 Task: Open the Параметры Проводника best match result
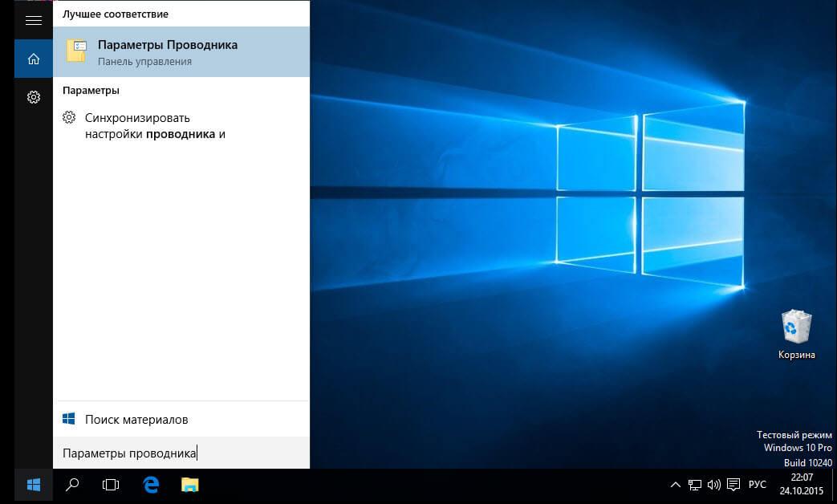181,52
